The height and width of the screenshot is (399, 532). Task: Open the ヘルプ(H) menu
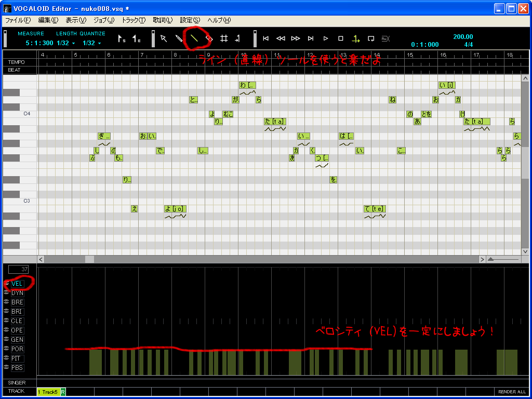[x=219, y=20]
